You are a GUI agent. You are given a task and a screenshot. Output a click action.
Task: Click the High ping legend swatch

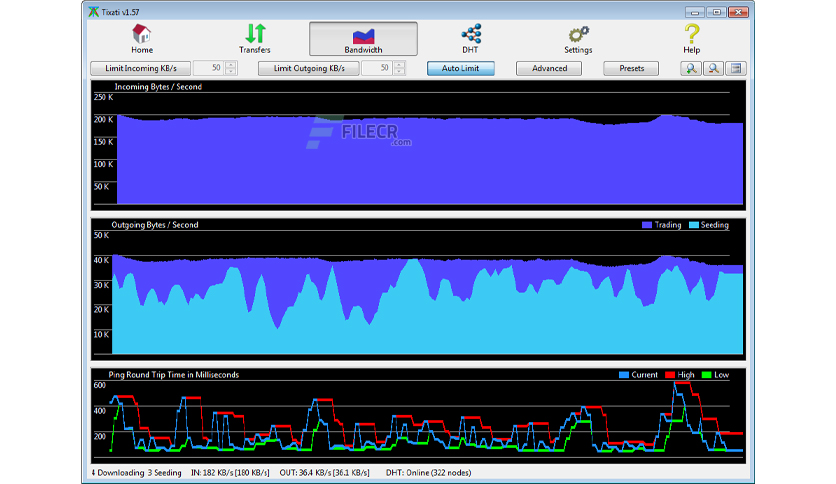pos(670,375)
